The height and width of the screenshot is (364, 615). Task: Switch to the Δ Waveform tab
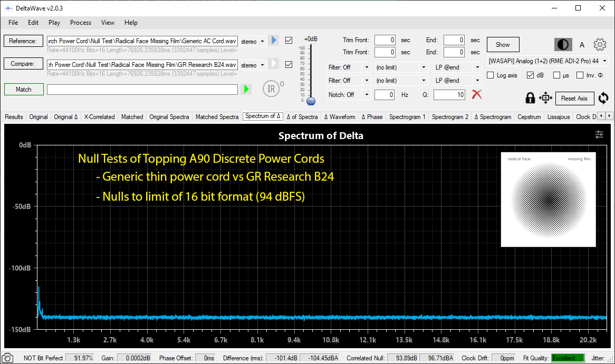click(x=340, y=117)
